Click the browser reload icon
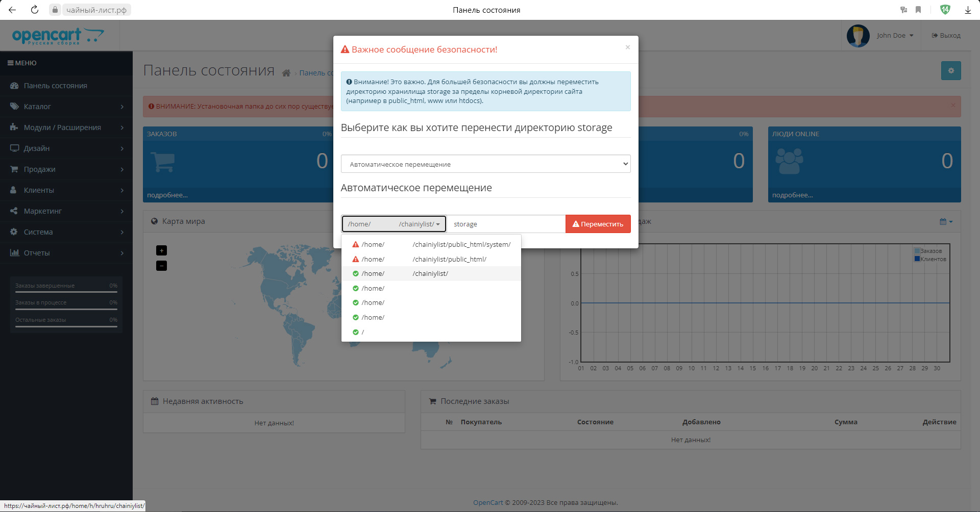 pos(35,10)
